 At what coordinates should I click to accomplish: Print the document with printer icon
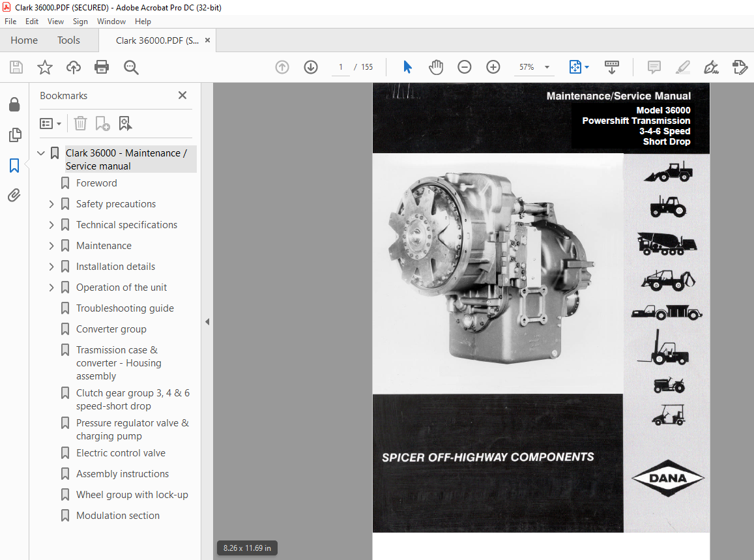(102, 67)
